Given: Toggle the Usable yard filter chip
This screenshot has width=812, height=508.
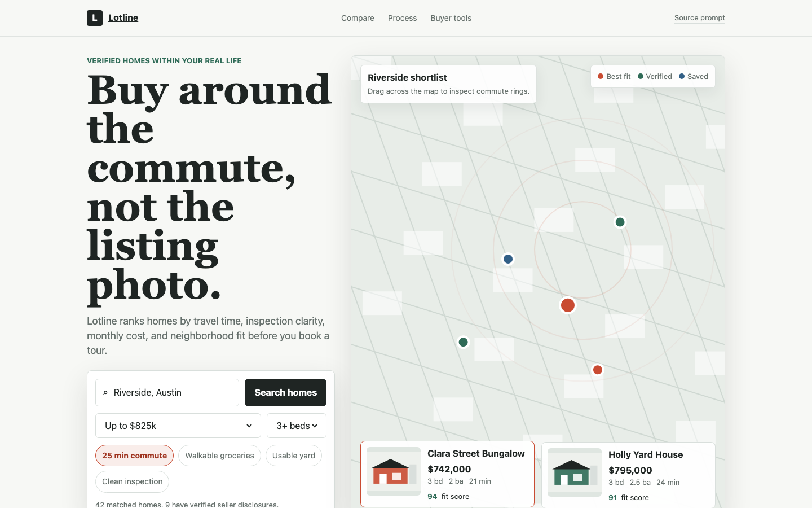Looking at the screenshot, I should (294, 456).
